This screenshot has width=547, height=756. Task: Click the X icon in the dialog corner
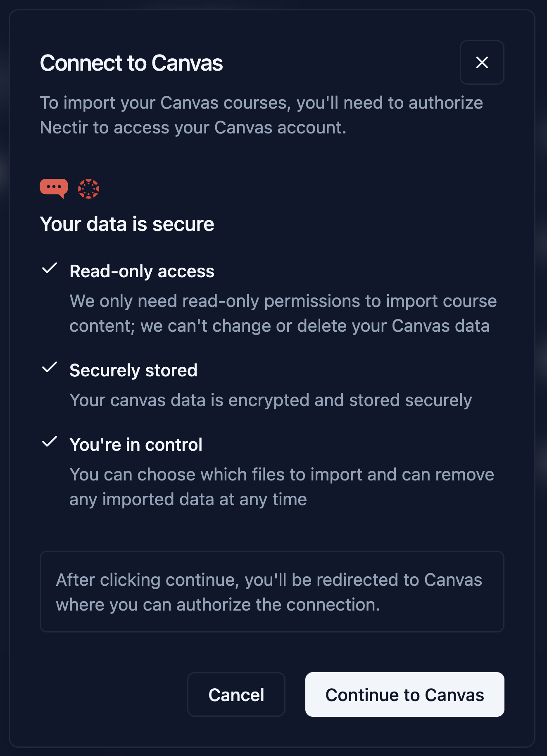click(482, 63)
